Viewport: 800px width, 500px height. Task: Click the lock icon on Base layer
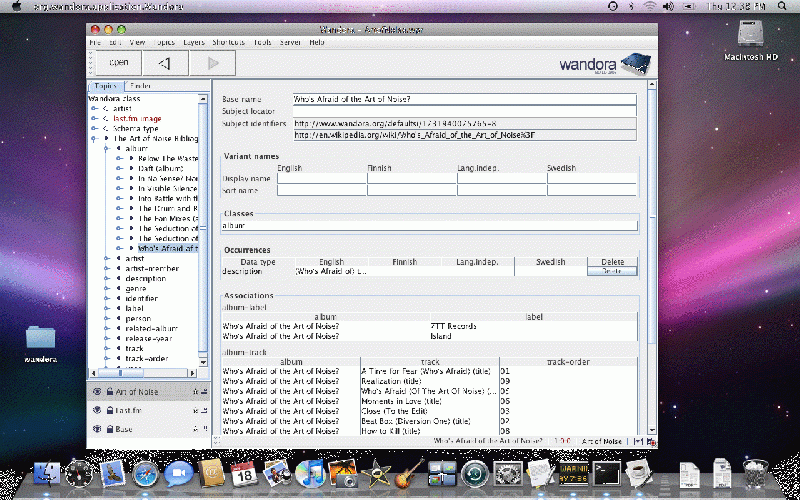click(x=108, y=429)
